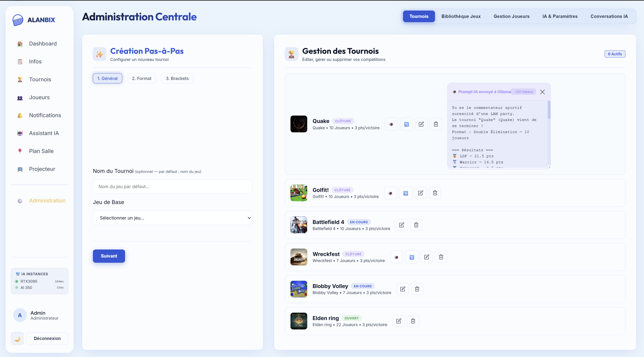
Task: Click the prompt popup scrollbar
Action: (549, 110)
